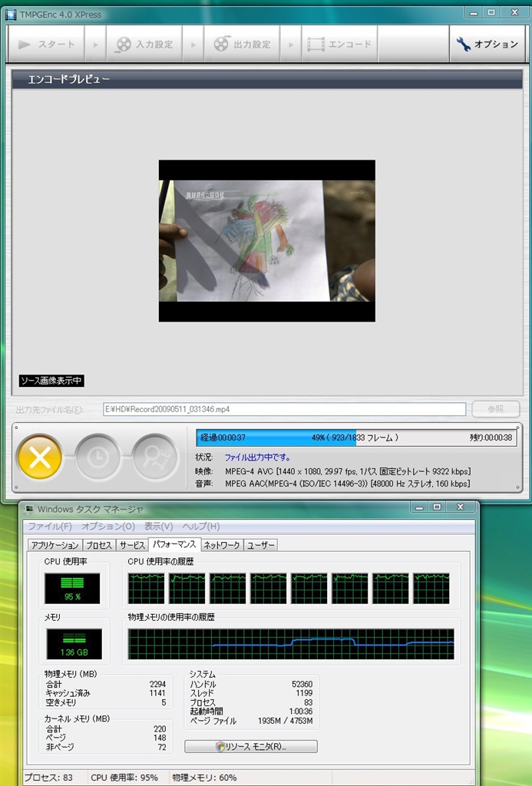Click the 物理メモリの使用率の履歴 graph

tap(291, 644)
